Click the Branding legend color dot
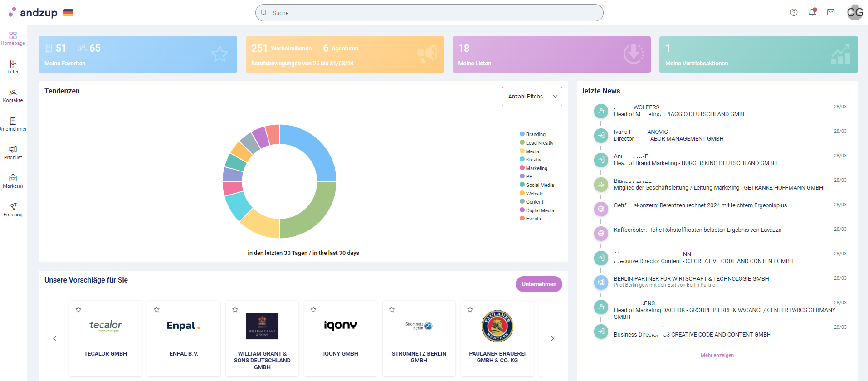This screenshot has height=381, width=868. pos(522,134)
